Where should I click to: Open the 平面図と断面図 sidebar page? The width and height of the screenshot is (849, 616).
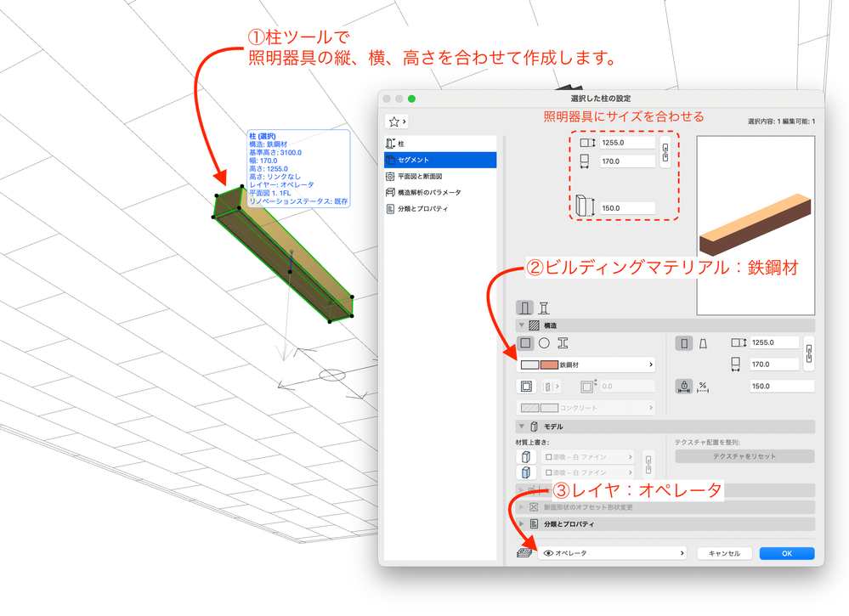click(440, 176)
